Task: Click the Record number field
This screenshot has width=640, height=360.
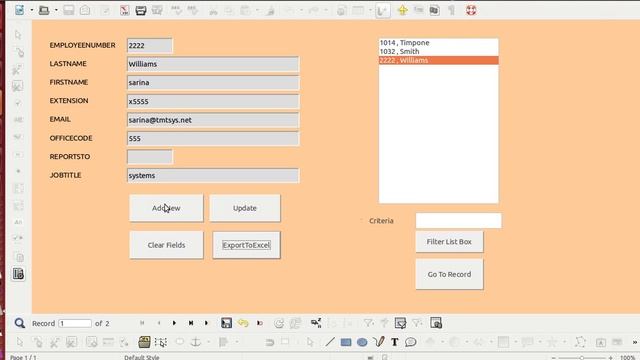Action: (75, 323)
